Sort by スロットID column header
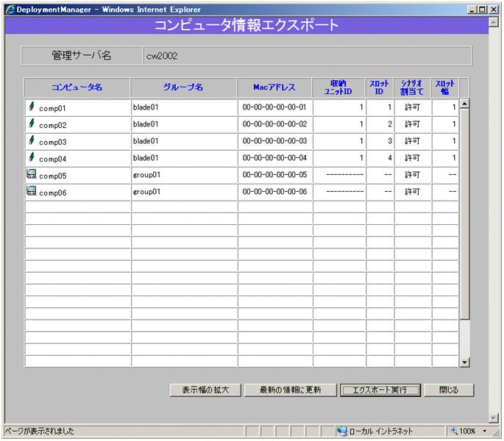Screen dimensions: 504x441 tap(379, 87)
